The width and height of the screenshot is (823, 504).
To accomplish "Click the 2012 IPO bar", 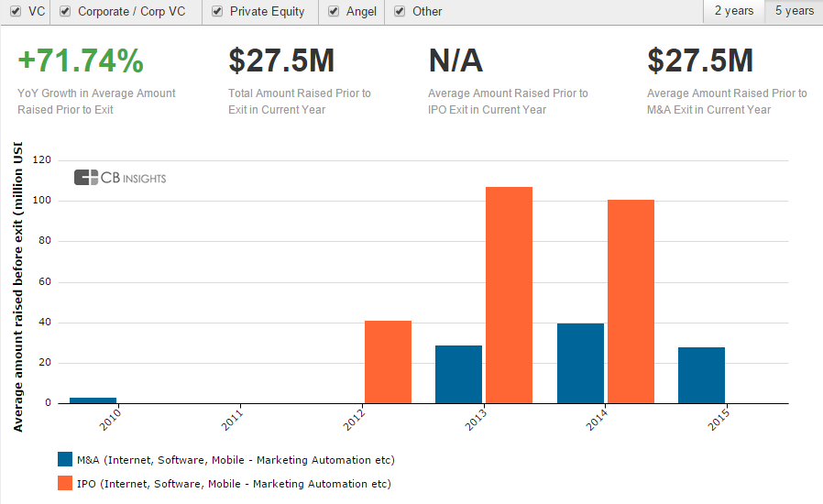I will (388, 362).
